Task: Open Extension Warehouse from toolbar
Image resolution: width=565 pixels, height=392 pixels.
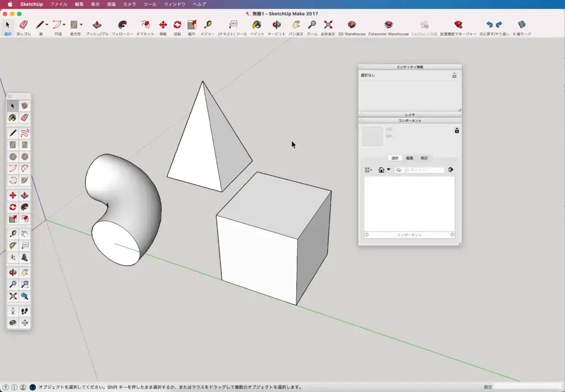Action: (x=388, y=28)
